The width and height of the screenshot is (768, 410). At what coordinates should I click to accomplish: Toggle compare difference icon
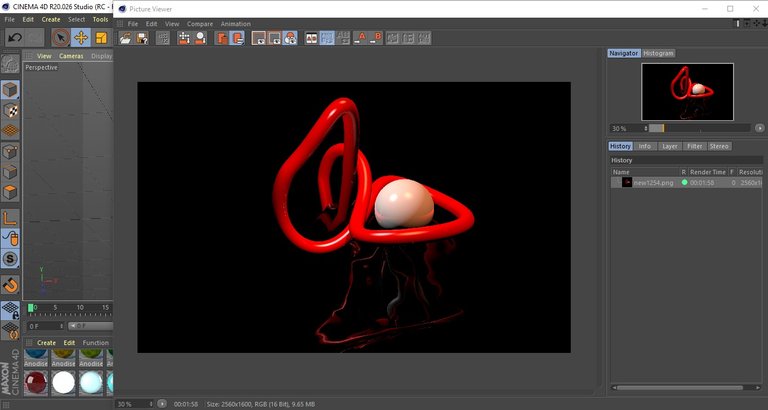pyautogui.click(x=327, y=38)
